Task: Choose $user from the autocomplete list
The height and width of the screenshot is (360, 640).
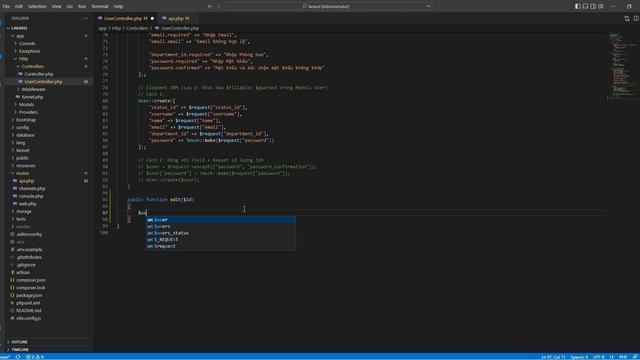Action: [221, 220]
